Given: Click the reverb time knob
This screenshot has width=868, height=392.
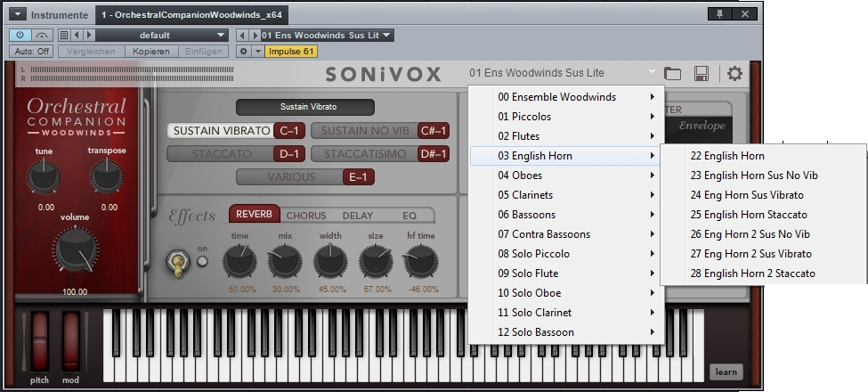Looking at the screenshot, I should 239,261.
